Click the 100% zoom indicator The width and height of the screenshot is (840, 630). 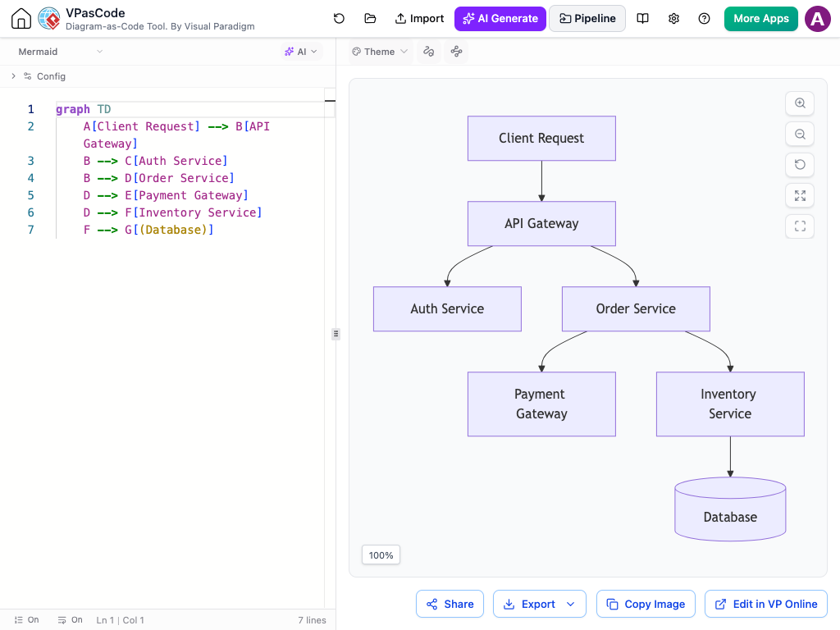381,555
